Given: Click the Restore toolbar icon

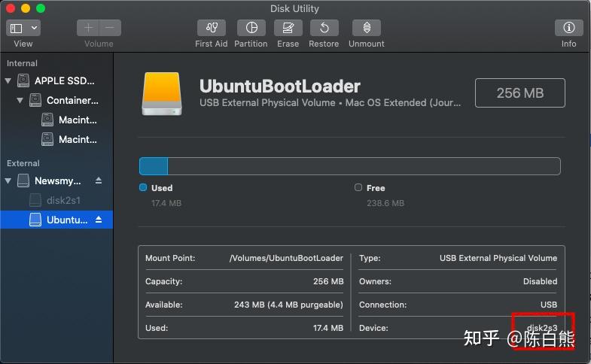Looking at the screenshot, I should coord(324,28).
